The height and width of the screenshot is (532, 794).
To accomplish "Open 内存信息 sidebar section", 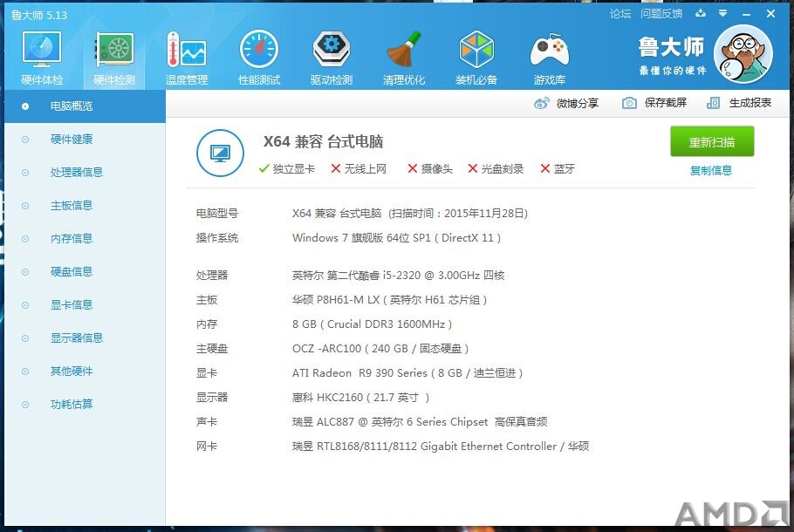I will coord(85,239).
